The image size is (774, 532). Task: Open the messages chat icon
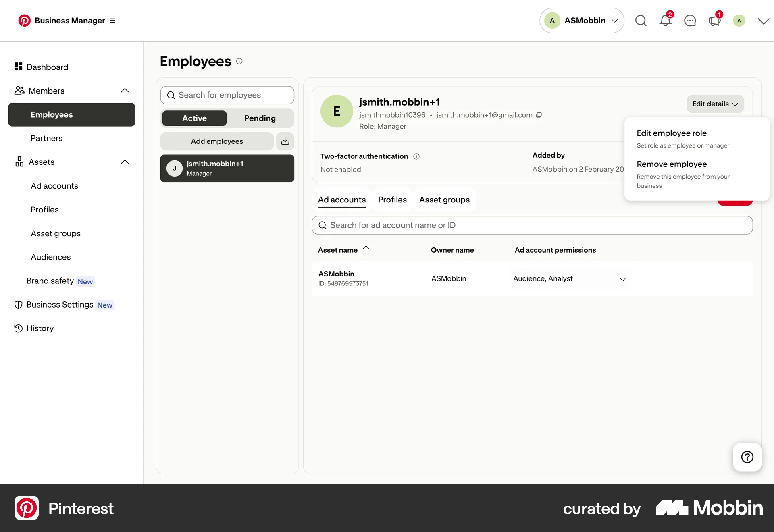(690, 21)
